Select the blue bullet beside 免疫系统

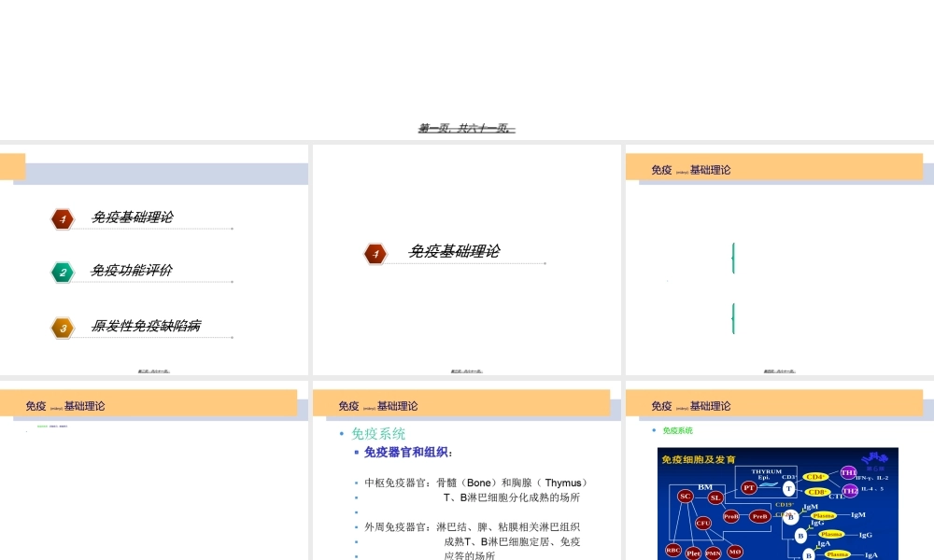[x=341, y=432]
